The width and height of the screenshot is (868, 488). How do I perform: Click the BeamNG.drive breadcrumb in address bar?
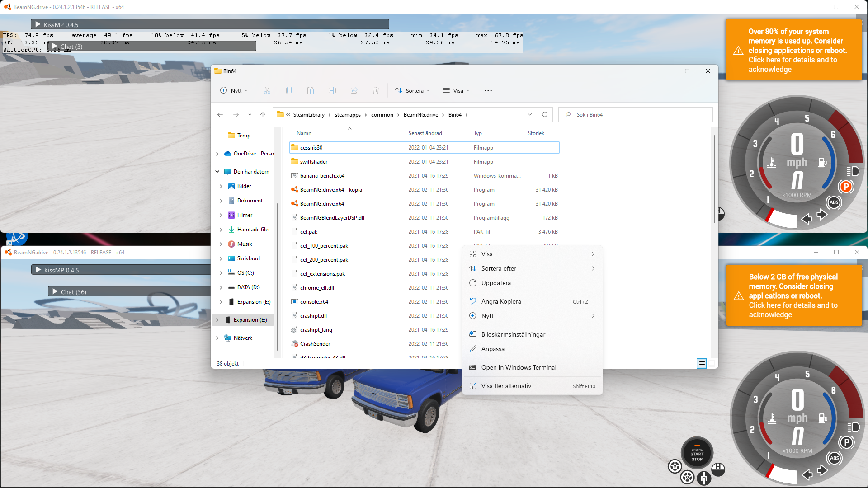[421, 115]
